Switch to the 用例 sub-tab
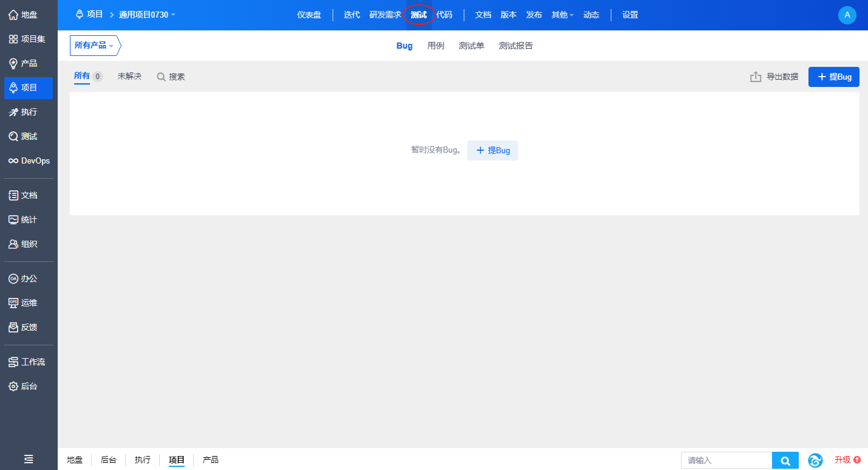 (436, 46)
